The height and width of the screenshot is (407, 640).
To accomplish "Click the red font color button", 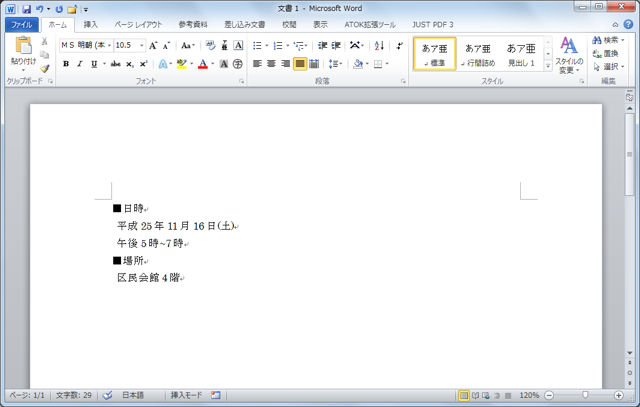I will [203, 64].
